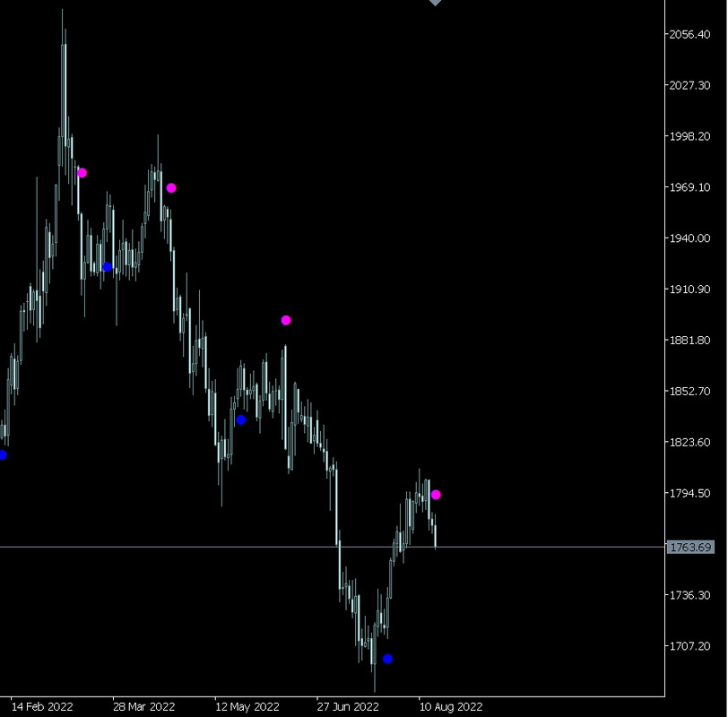
Task: Click the tallest candlestick at the March 2022 peak
Action: tap(63, 88)
